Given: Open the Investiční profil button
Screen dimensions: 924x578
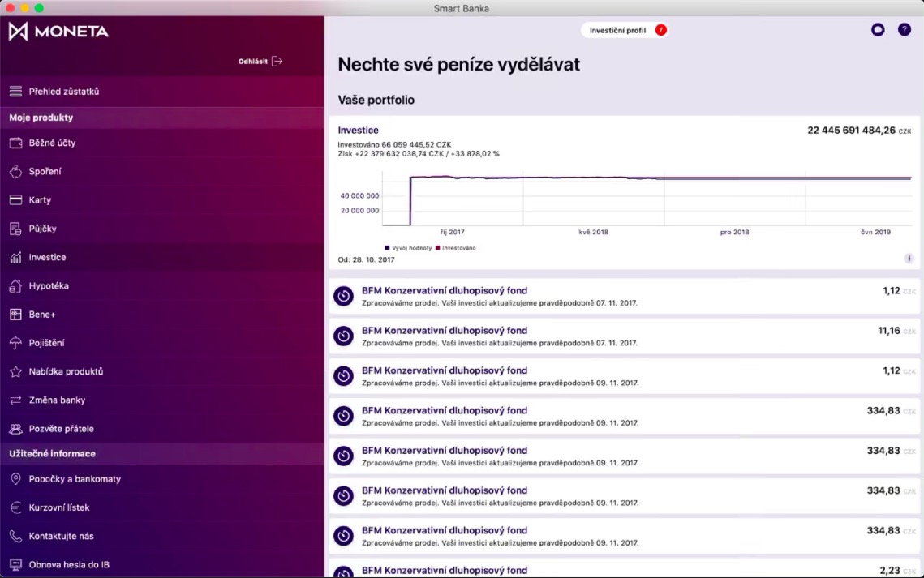Looking at the screenshot, I should coord(625,30).
